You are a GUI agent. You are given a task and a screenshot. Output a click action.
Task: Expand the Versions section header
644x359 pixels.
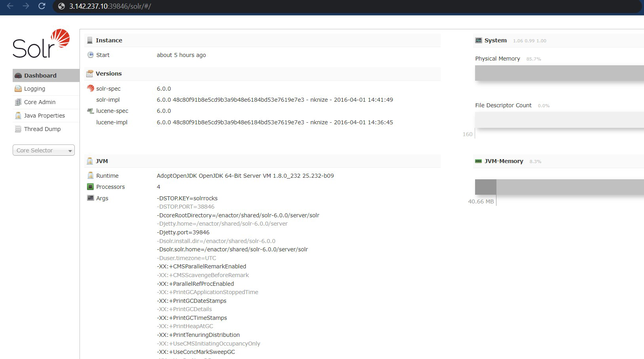click(x=108, y=74)
